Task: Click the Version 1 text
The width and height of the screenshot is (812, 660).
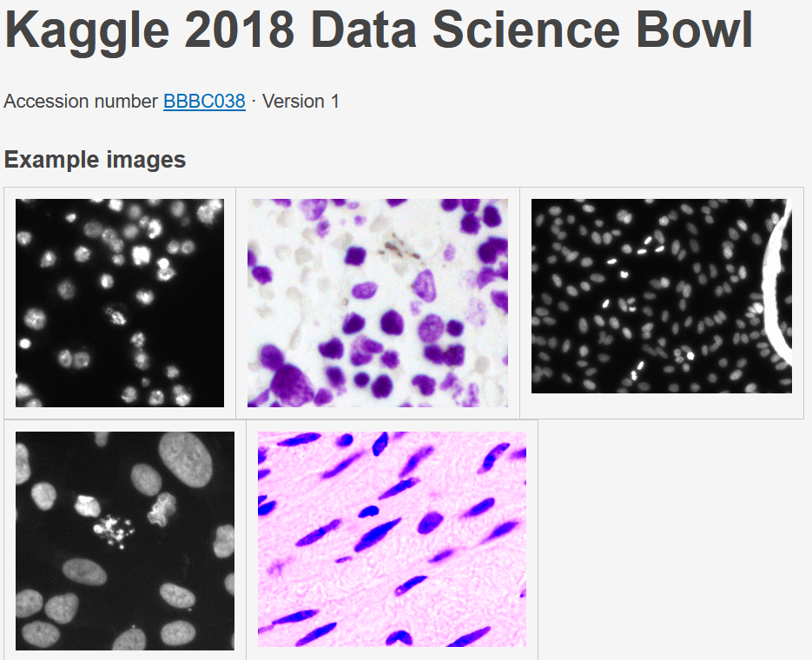Action: click(x=300, y=101)
